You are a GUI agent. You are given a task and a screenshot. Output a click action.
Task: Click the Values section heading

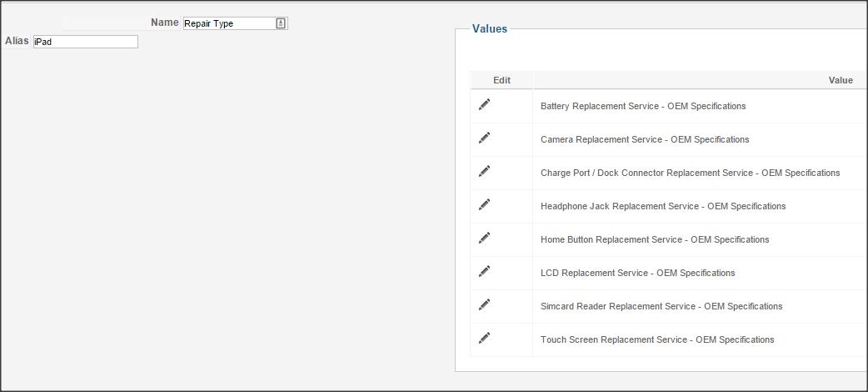[489, 29]
